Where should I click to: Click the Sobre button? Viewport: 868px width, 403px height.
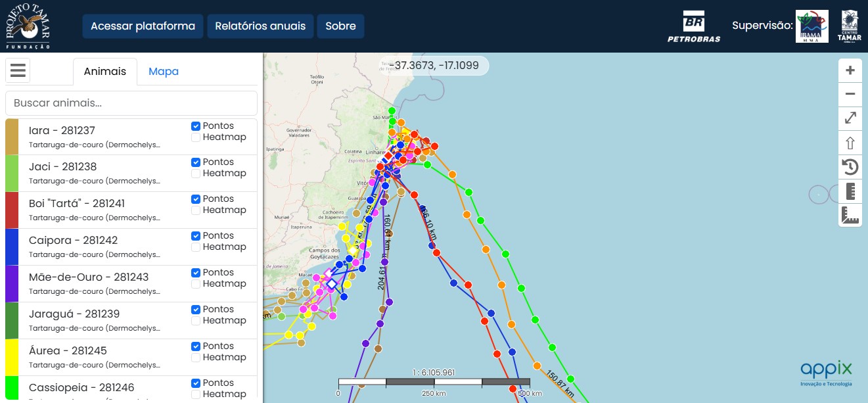[x=340, y=26]
